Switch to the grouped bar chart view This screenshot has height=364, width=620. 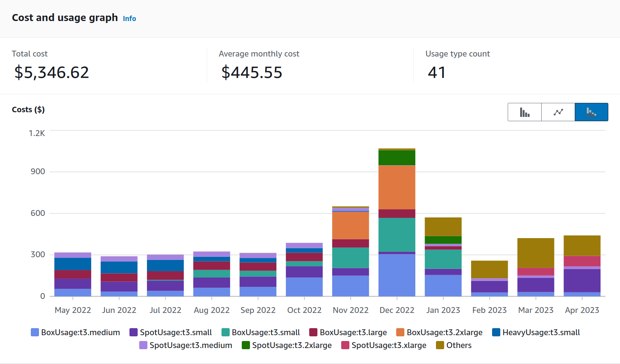524,112
